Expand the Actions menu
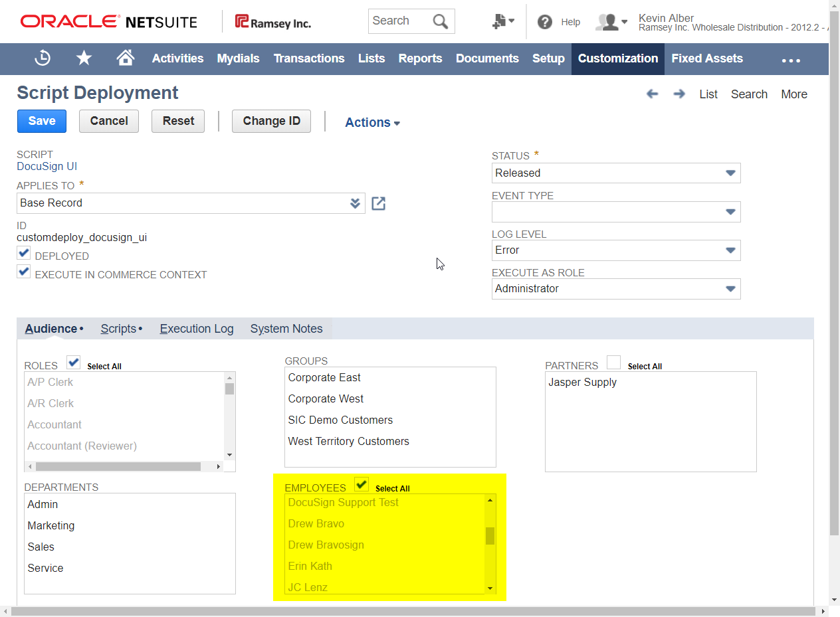The image size is (840, 617). coord(371,122)
